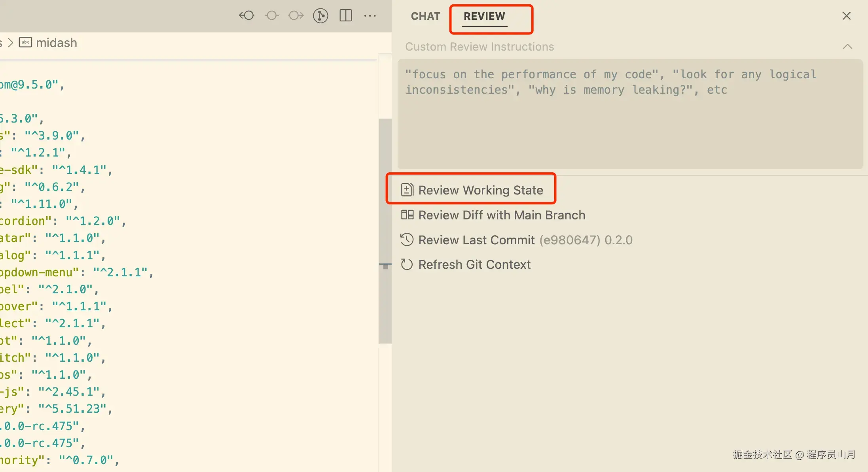Switch to the CHAT tab

[425, 16]
